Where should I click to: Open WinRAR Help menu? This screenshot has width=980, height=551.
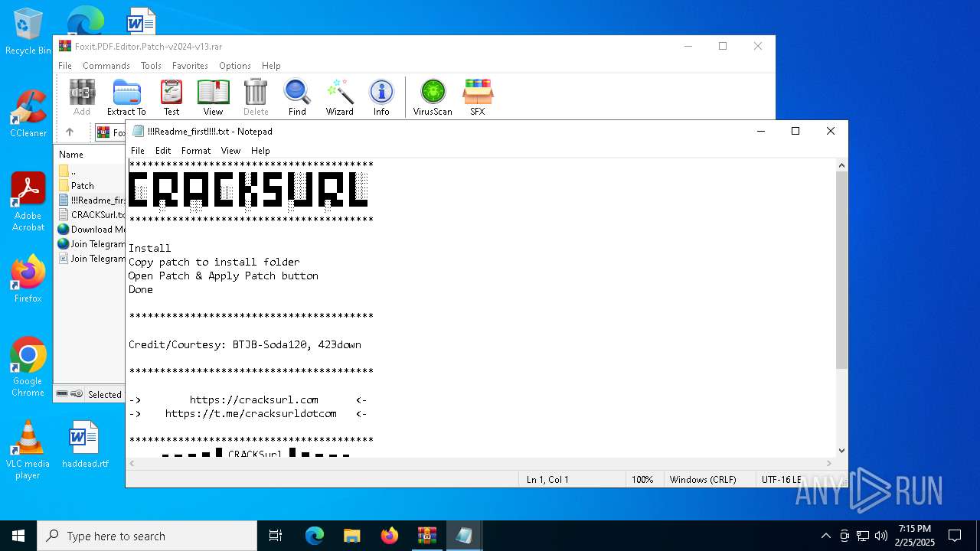click(x=271, y=66)
